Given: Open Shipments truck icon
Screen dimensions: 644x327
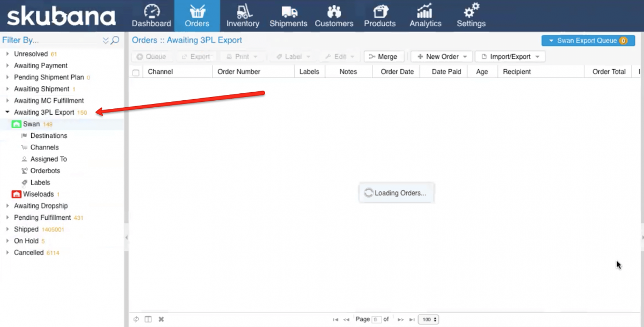Looking at the screenshot, I should point(289,11).
